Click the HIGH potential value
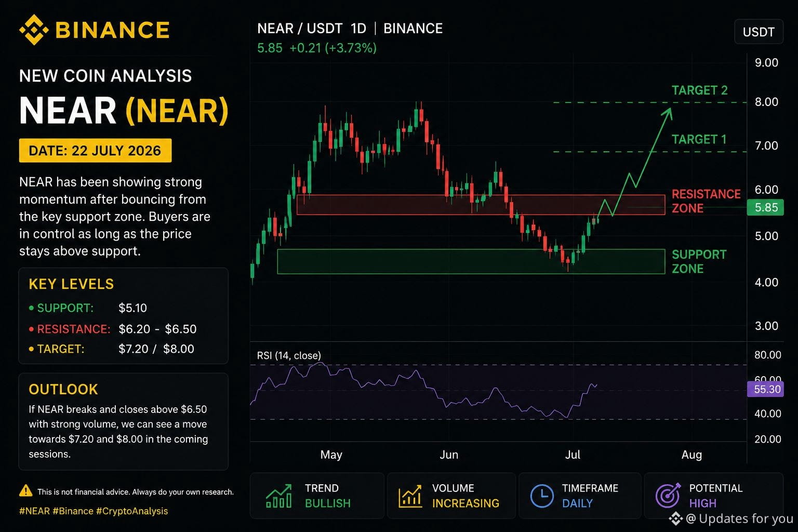Image resolution: width=798 pixels, height=532 pixels. pos(703,503)
